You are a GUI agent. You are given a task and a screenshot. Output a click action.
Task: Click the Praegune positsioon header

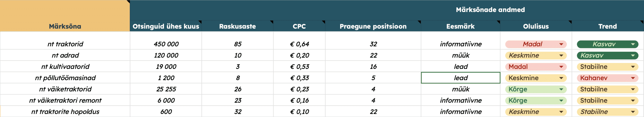coord(373,26)
